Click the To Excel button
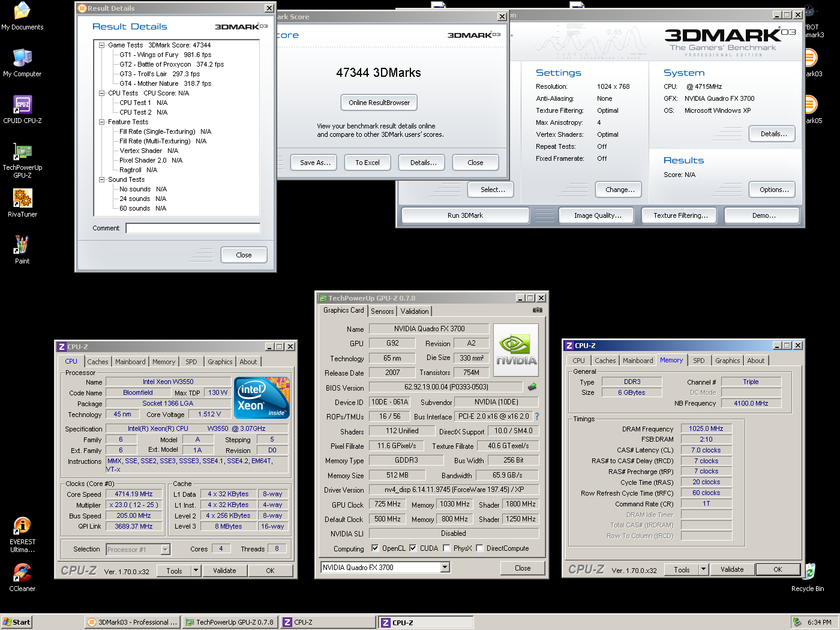 367,163
